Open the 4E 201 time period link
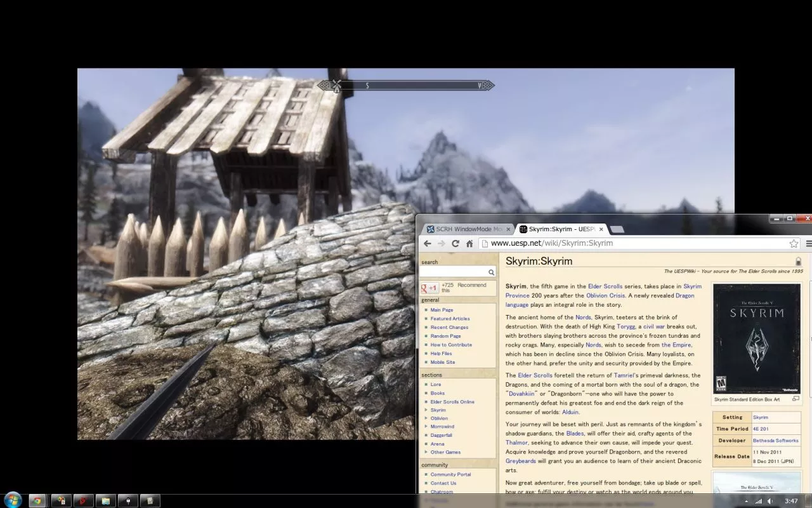This screenshot has height=508, width=812. [761, 429]
